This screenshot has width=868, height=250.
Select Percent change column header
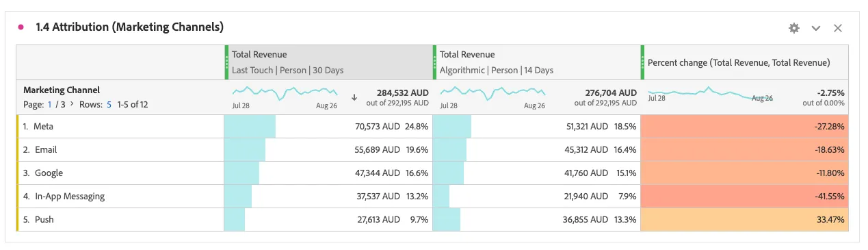(744, 62)
